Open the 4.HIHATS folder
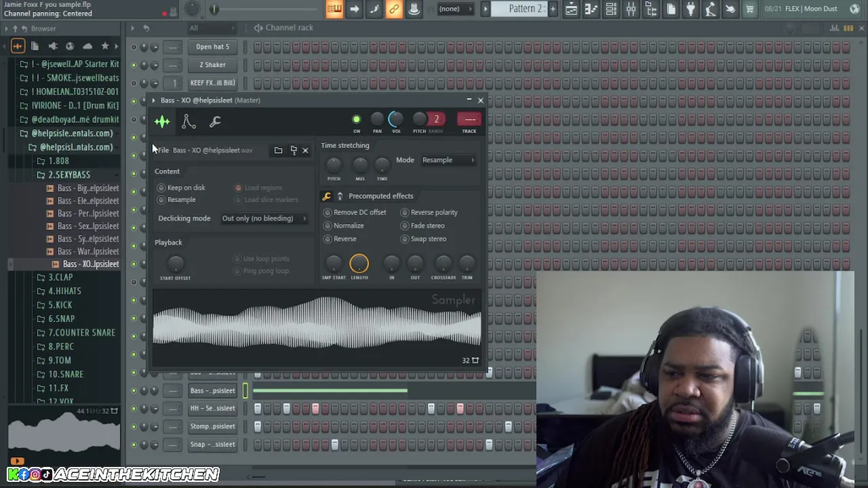The height and width of the screenshot is (488, 868). pyautogui.click(x=64, y=291)
